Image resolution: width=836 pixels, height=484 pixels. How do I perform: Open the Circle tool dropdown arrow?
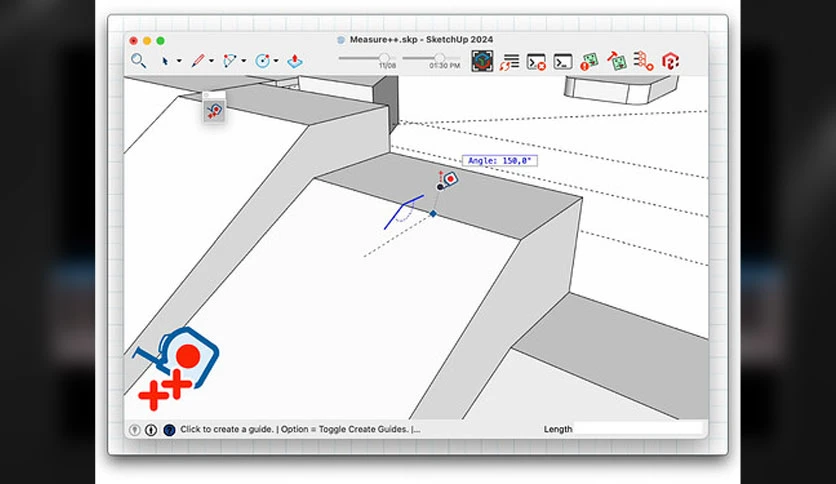[276, 61]
